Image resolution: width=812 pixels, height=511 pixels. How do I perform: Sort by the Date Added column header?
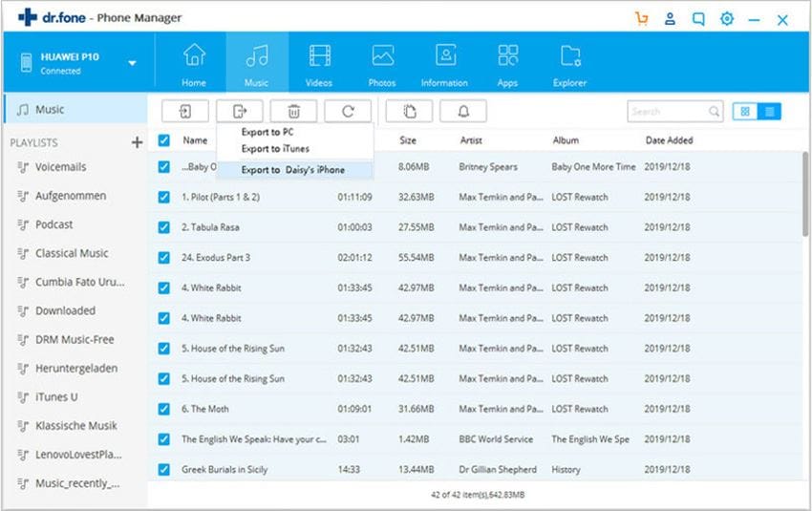669,140
